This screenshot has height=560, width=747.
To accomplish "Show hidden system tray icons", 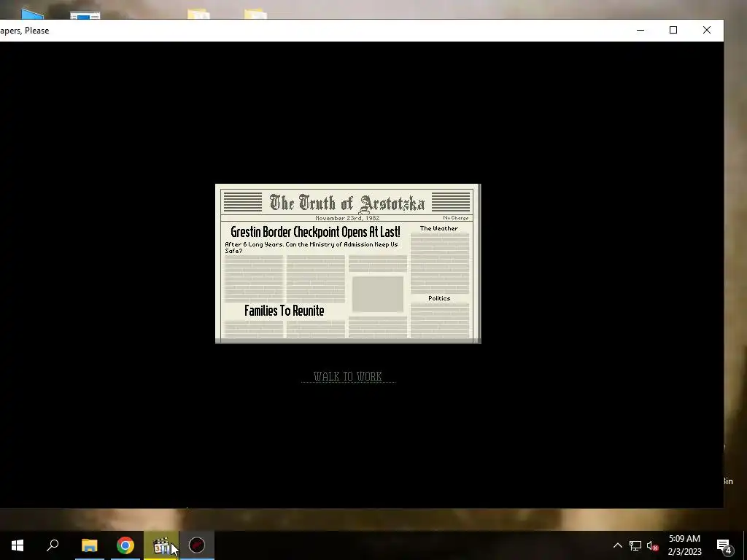I will [x=617, y=545].
